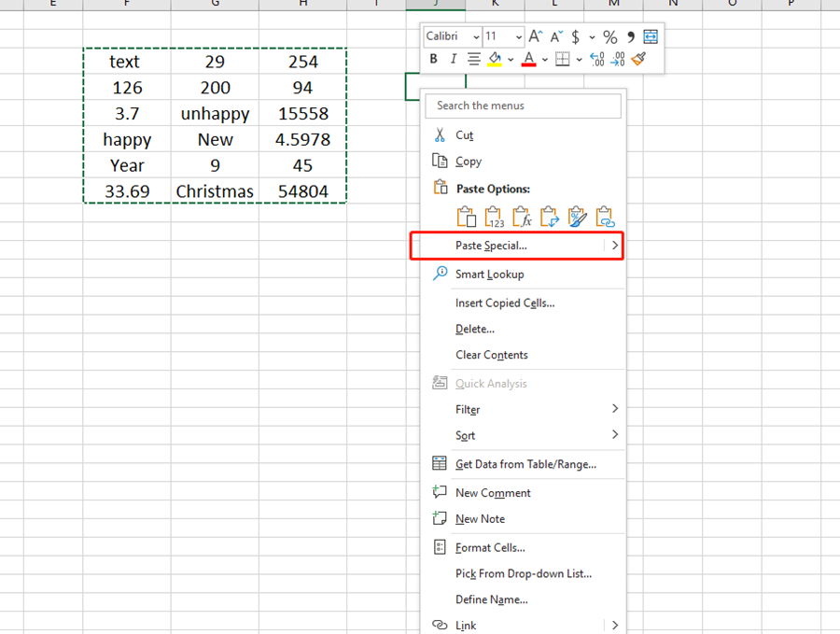This screenshot has width=840, height=634.
Task: Choose Delete from context menu
Action: pyautogui.click(x=525, y=329)
